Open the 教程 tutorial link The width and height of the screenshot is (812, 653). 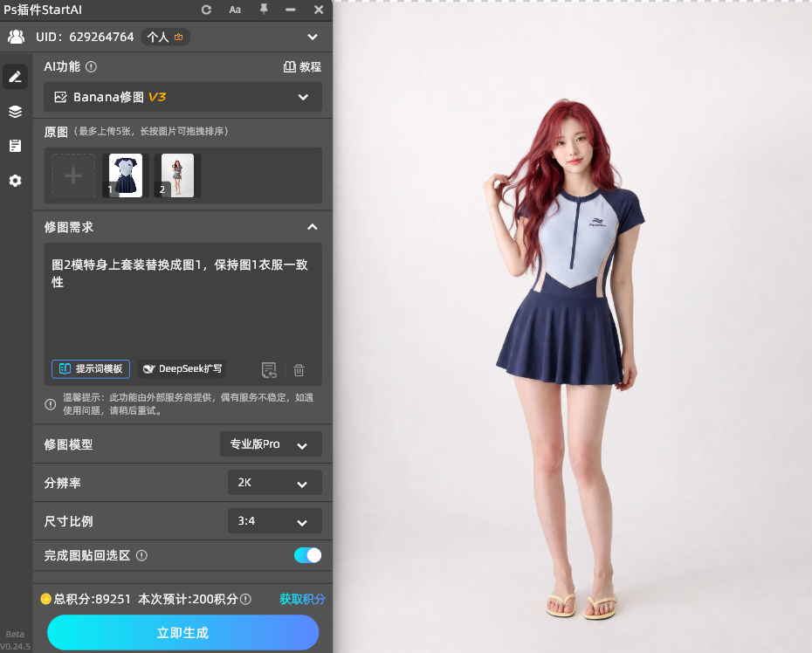click(302, 67)
